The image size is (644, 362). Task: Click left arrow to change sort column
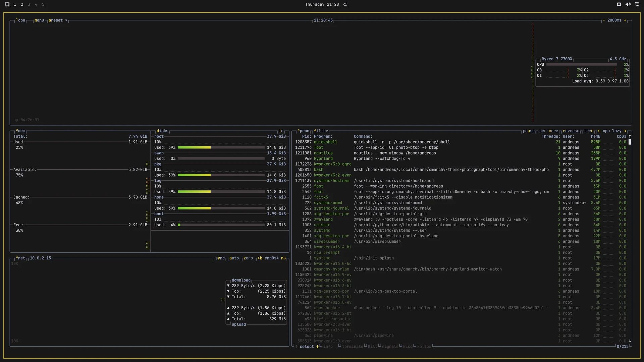pos(599,131)
